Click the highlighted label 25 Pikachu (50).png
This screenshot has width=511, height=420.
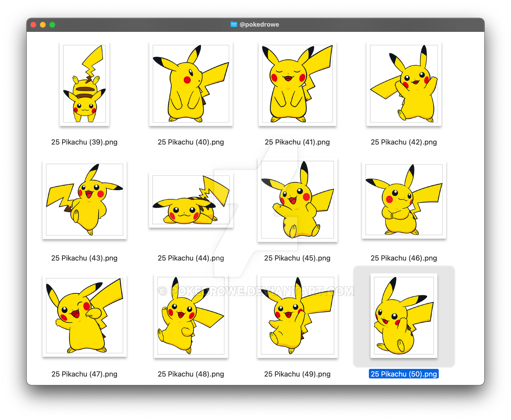pos(404,374)
